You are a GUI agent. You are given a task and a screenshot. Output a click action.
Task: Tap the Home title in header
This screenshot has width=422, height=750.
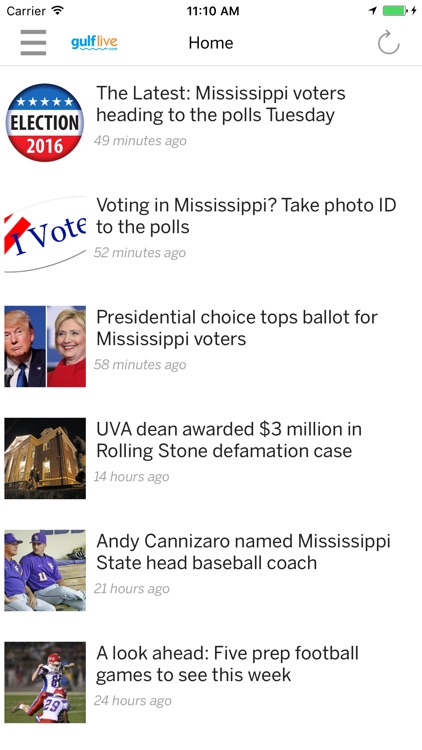pos(211,43)
